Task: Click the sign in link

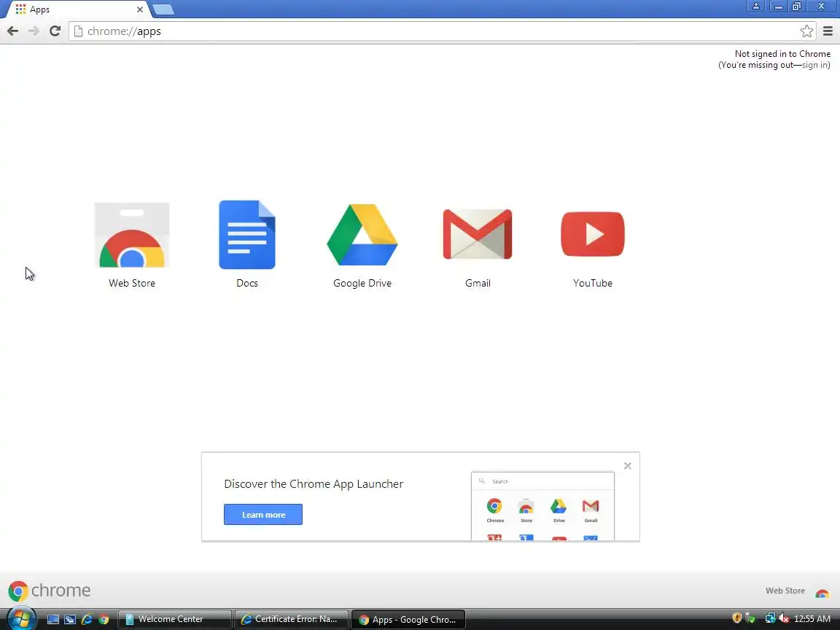Action: pyautogui.click(x=814, y=65)
